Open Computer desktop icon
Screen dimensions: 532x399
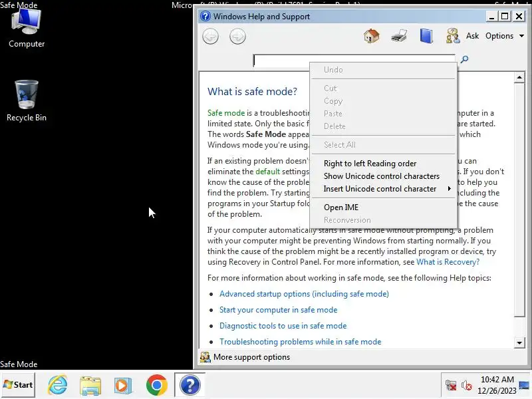pyautogui.click(x=27, y=28)
